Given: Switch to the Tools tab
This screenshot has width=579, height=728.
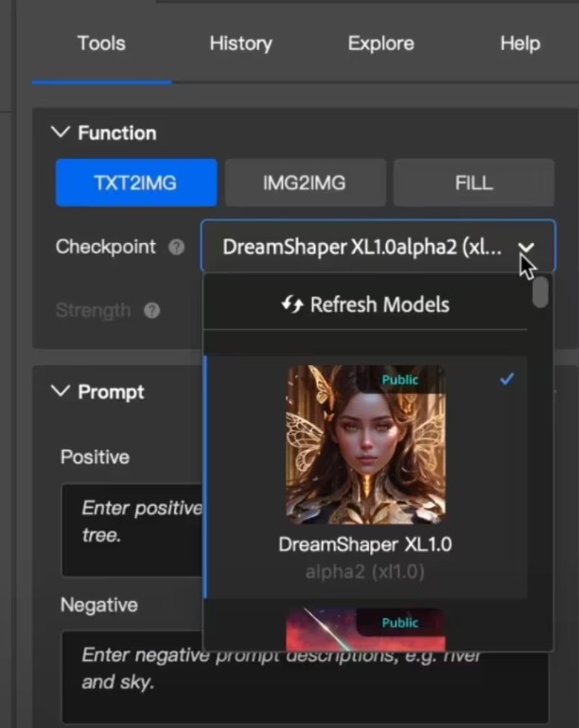Looking at the screenshot, I should click(101, 43).
